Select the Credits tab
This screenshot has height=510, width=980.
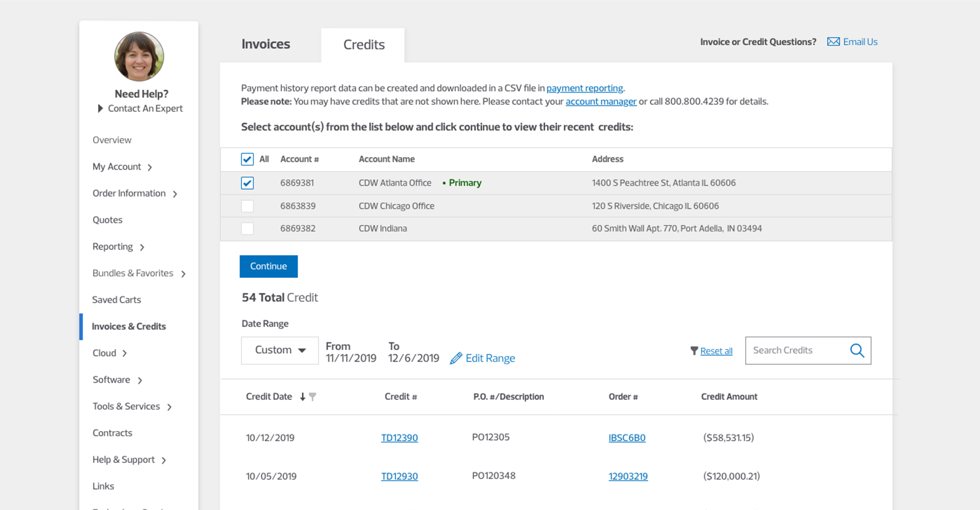(x=364, y=45)
